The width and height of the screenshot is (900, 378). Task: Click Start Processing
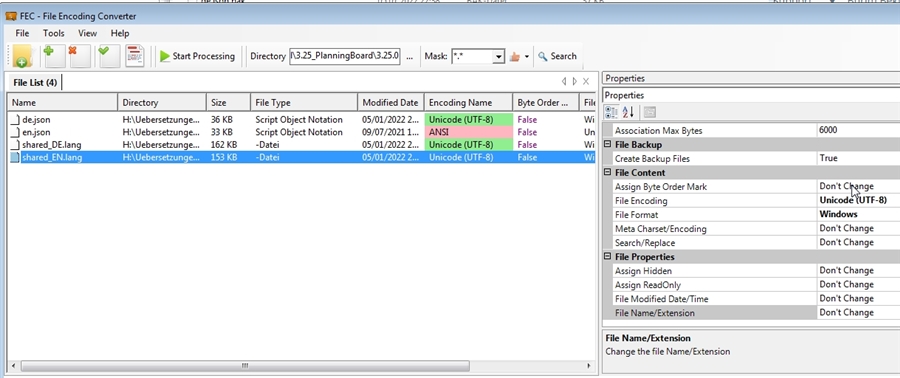pos(197,56)
